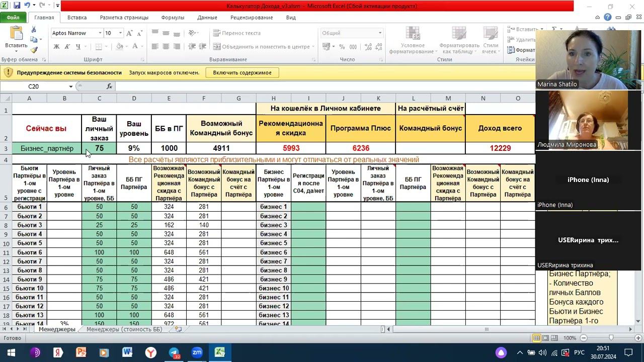Viewport: 644px width, 362px height.
Task: Switch to the Данные ribbon tab
Action: click(x=207, y=18)
